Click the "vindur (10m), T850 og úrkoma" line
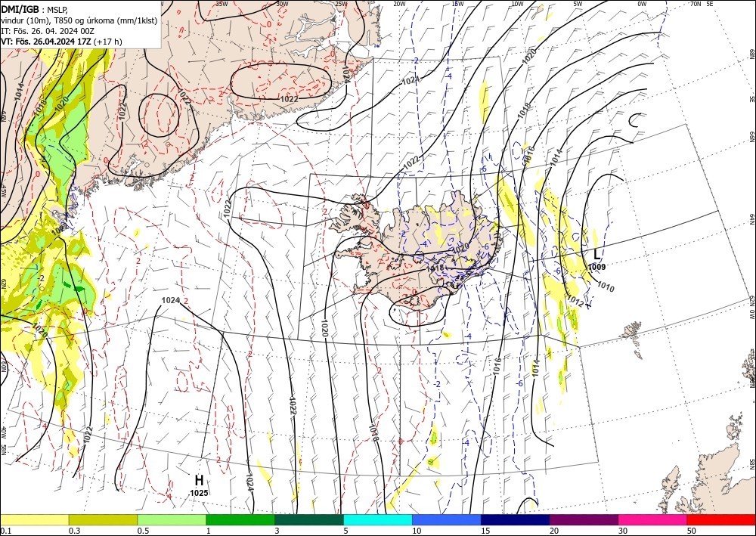 pyautogui.click(x=79, y=20)
